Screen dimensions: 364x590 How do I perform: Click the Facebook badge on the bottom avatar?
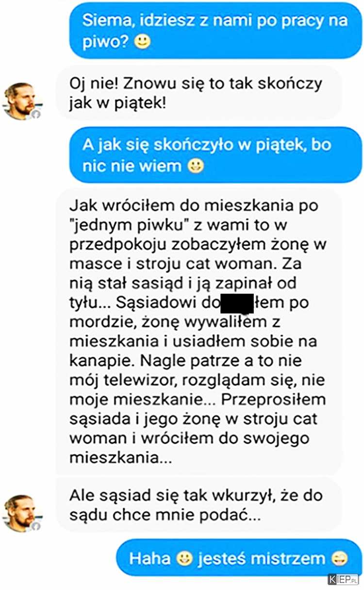[36, 526]
